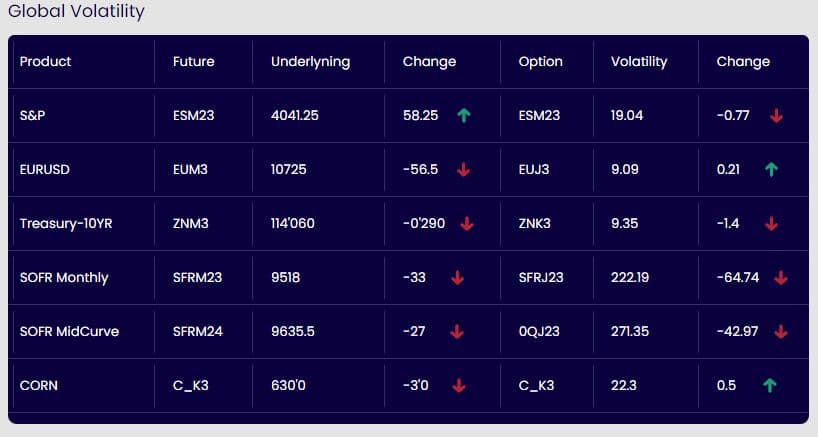Select the CORN product row label
Image resolution: width=818 pixels, height=437 pixels.
click(38, 386)
